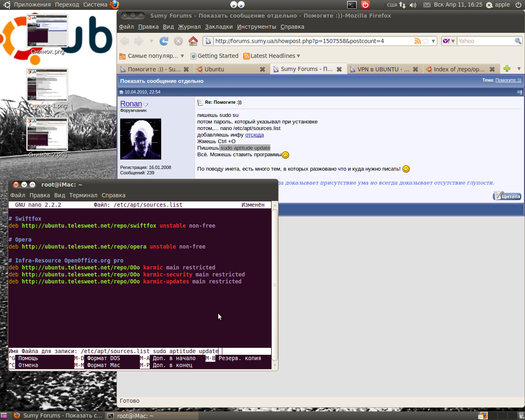Screen dimensions: 525x420
Task: Click the red power icon in top panel
Action: (365, 5)
